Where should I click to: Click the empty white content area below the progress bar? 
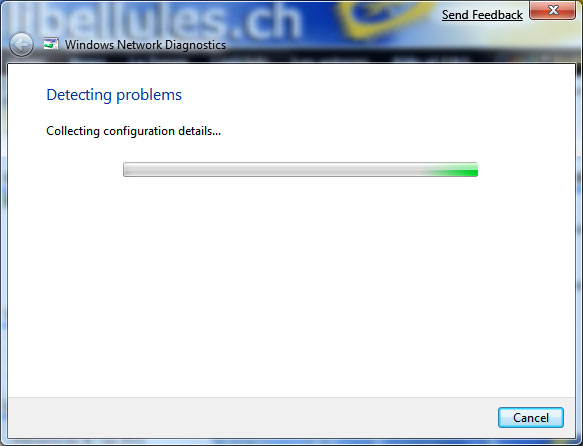click(292, 286)
